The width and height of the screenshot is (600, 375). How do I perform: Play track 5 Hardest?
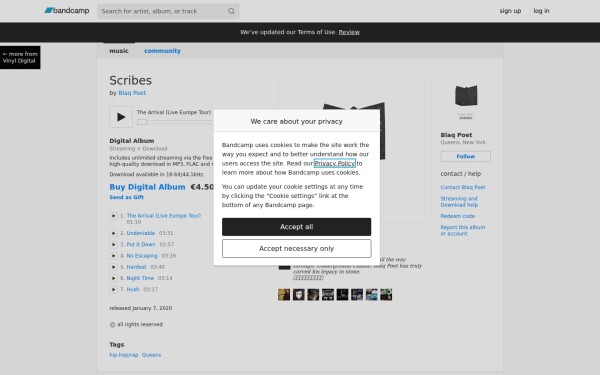[113, 267]
